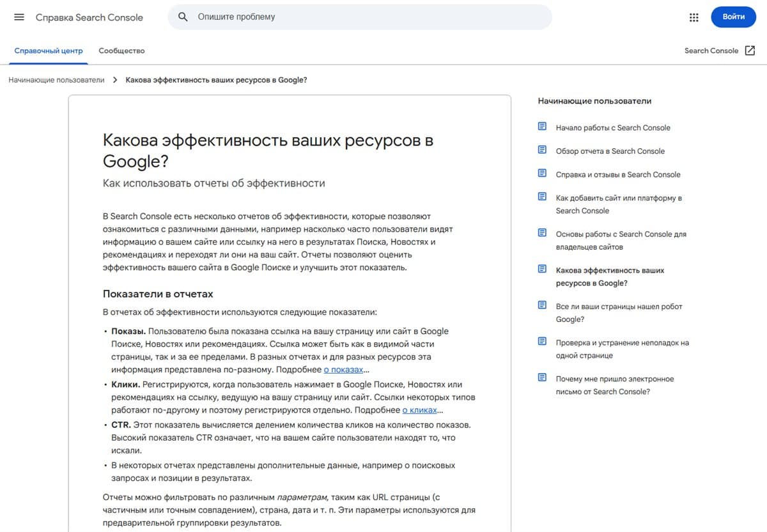767x532 pixels.
Task: Click the Показатели в отчетах heading
Action: 158,294
